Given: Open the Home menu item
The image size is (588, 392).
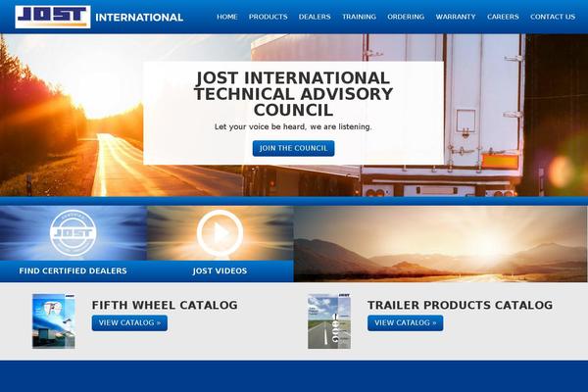Looking at the screenshot, I should [227, 17].
